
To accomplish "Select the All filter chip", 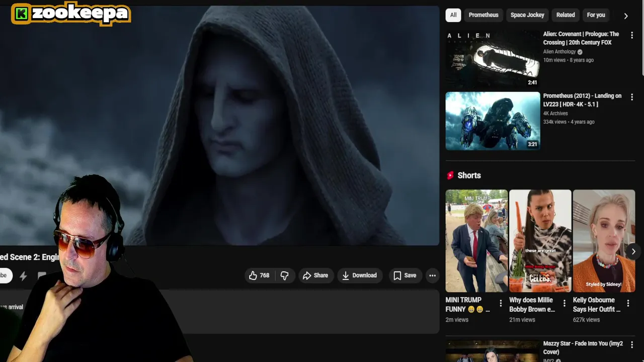I will click(x=453, y=15).
